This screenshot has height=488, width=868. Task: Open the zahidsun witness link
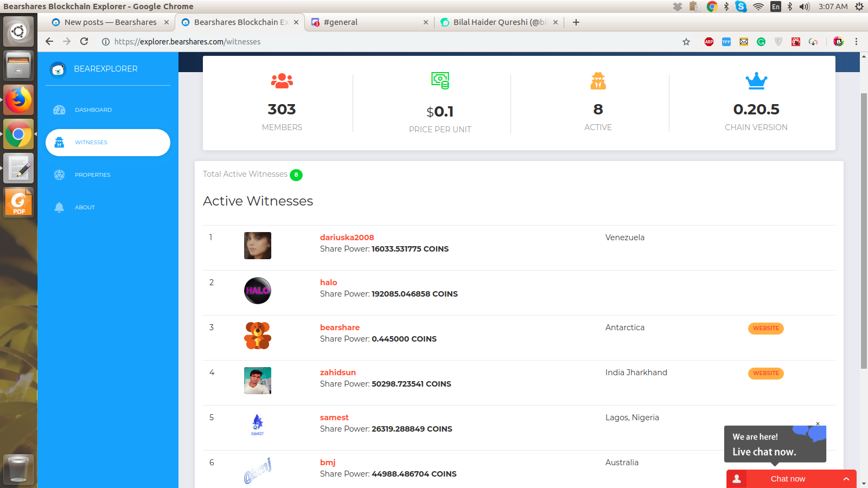pos(338,373)
